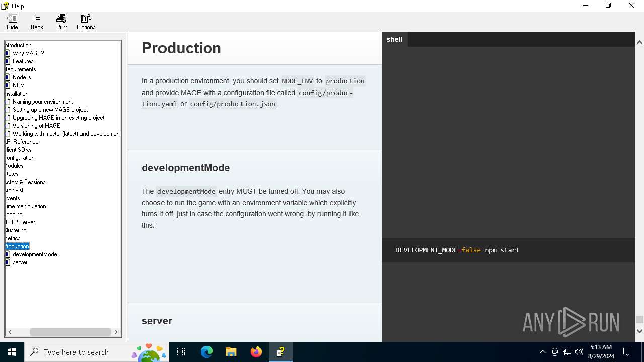Select the HTTP Server node

(x=20, y=222)
